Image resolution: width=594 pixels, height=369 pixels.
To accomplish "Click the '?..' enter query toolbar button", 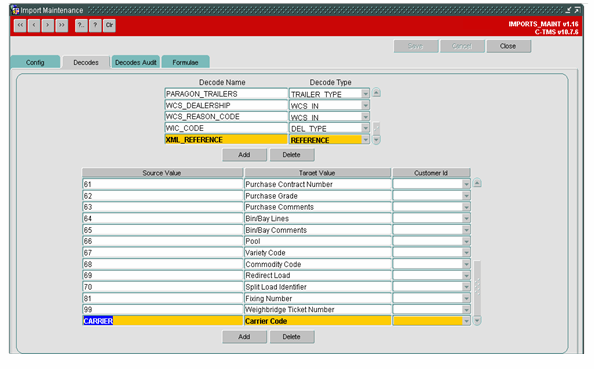I will [x=81, y=25].
